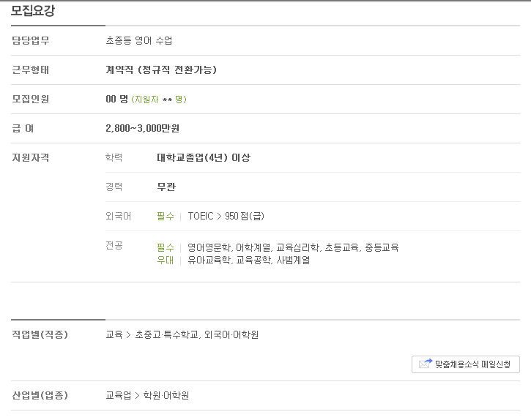Open the 초중고·특수학교 job category link
This screenshot has height=420, width=531.
[x=166, y=334]
